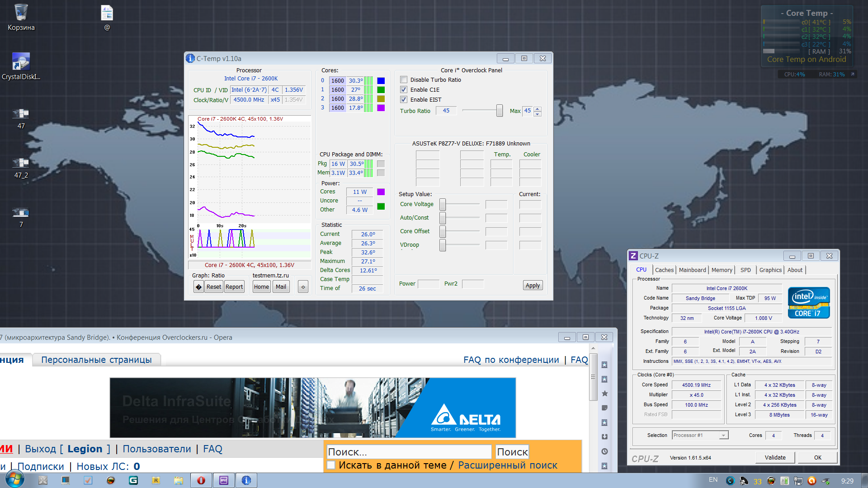
Task: Open the desktop icon labeled 47
Action: click(21, 118)
